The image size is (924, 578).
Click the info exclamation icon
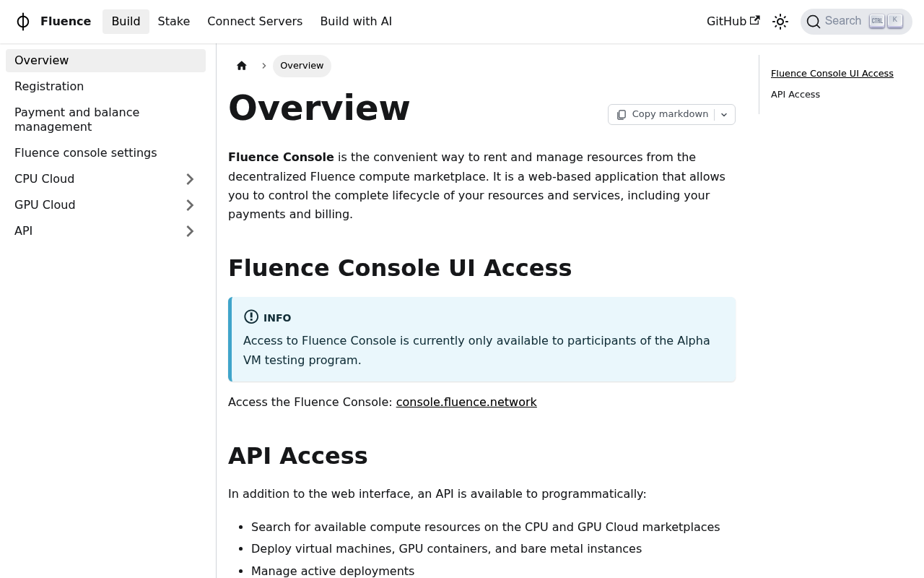pyautogui.click(x=251, y=317)
